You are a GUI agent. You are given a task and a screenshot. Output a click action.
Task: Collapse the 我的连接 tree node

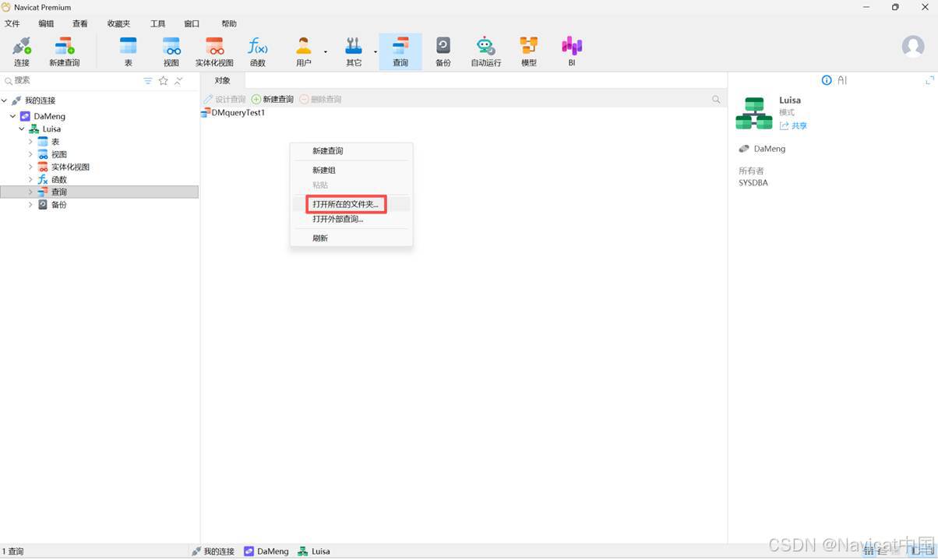tap(5, 100)
